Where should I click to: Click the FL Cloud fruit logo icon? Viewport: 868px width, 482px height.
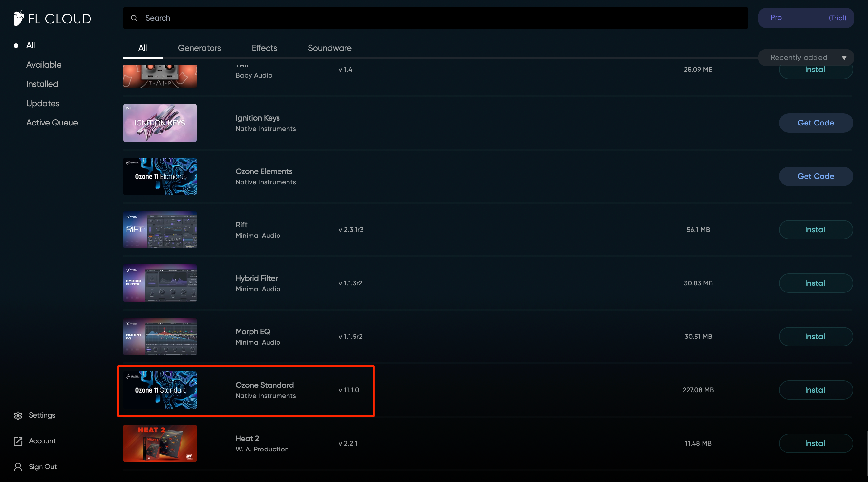click(19, 18)
